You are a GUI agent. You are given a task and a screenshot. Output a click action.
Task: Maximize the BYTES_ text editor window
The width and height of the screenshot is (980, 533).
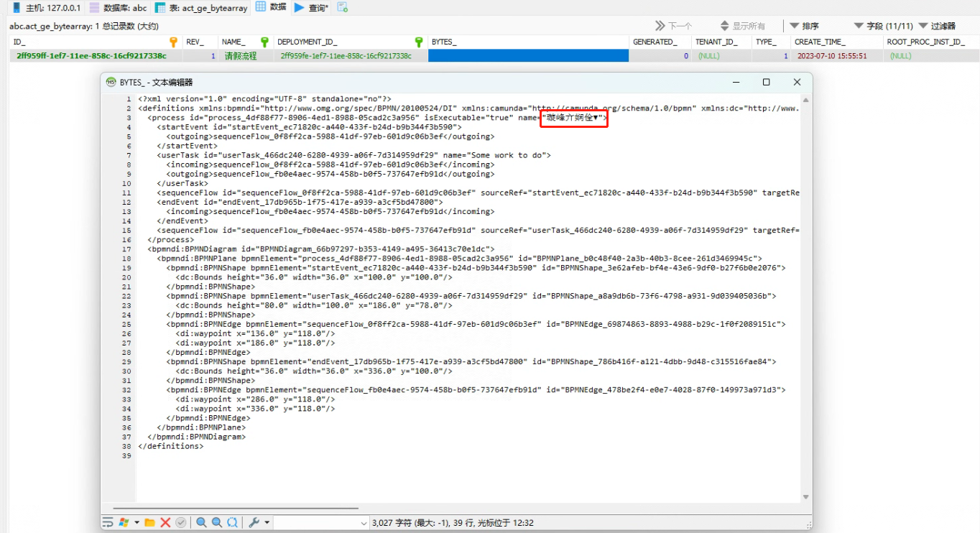[766, 82]
